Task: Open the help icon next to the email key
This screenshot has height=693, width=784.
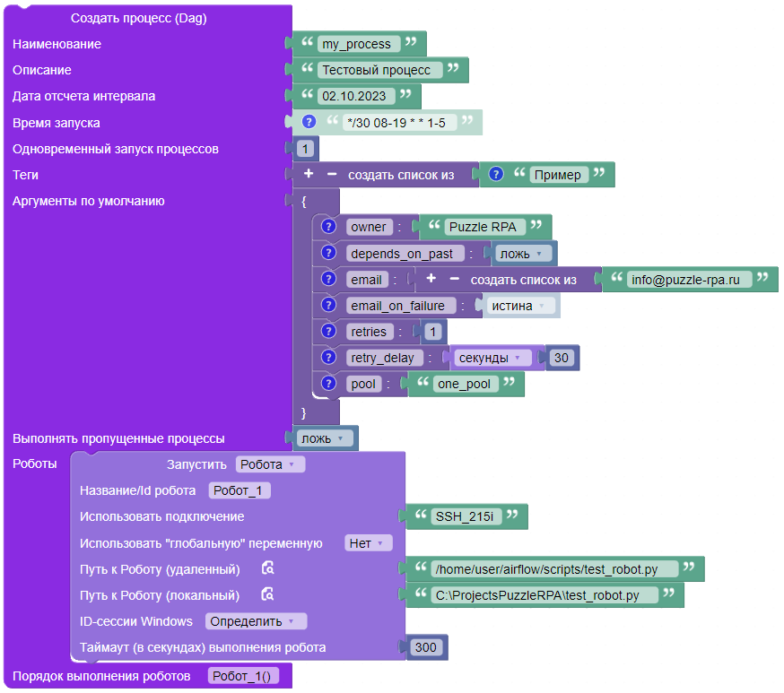Action: (328, 278)
